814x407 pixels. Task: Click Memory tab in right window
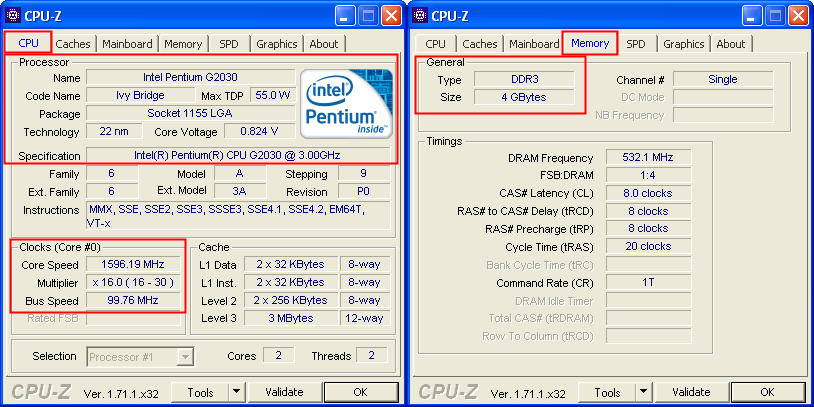click(590, 43)
